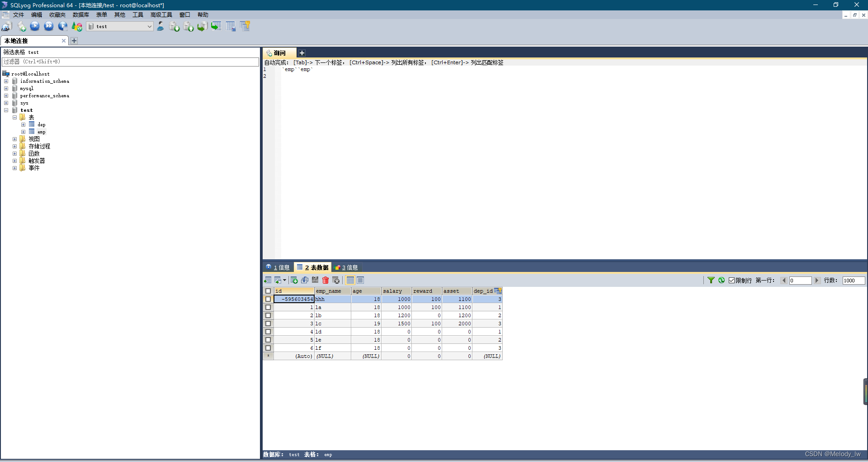
Task: Close the 本地连接 connection tab
Action: [x=64, y=41]
